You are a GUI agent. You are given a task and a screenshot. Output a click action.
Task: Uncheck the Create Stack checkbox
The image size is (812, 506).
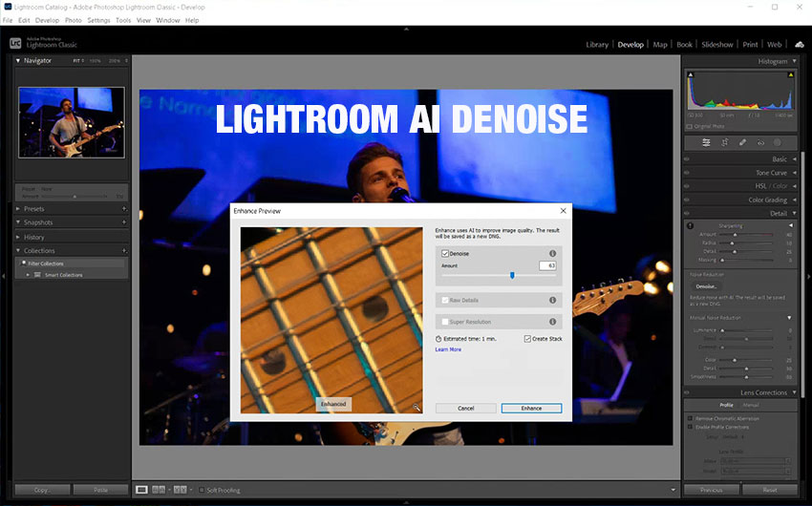[x=527, y=339]
